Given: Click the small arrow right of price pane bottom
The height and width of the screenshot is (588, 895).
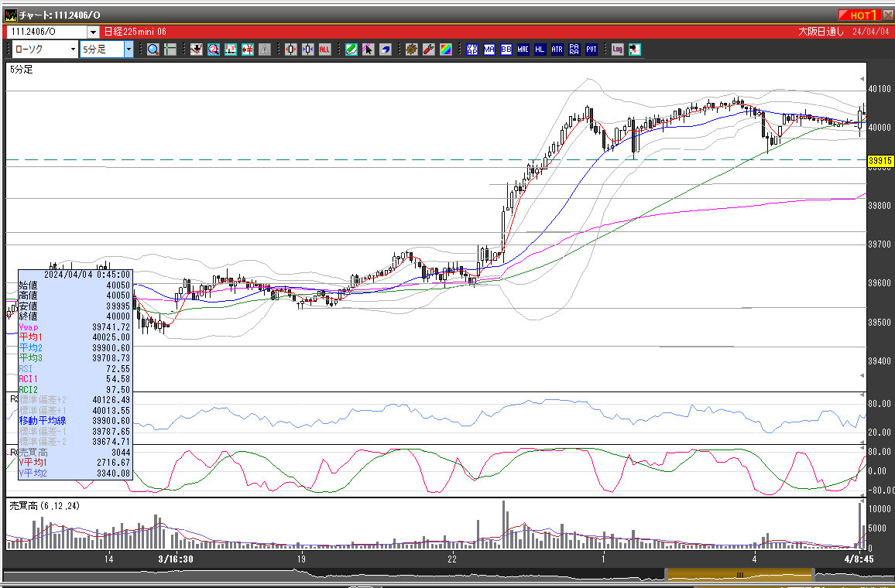Looking at the screenshot, I should coord(862,376).
